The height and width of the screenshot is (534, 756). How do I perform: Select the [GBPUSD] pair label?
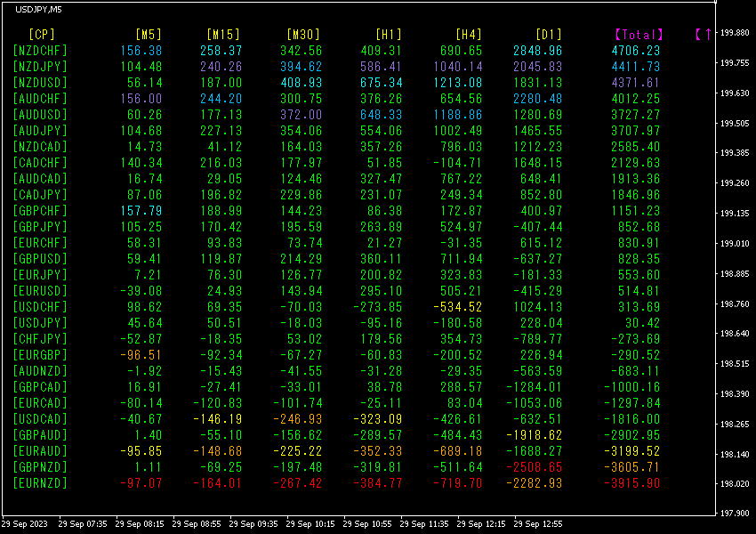tap(40, 259)
